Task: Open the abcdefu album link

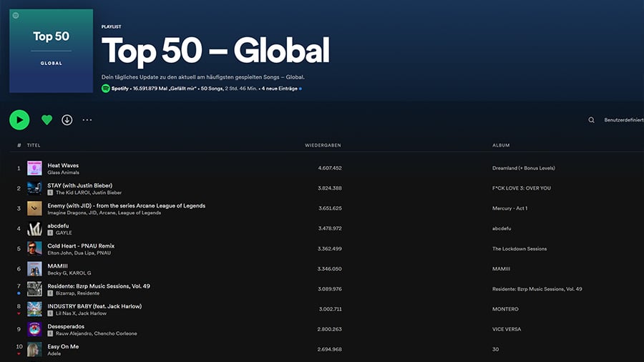Action: [x=502, y=228]
